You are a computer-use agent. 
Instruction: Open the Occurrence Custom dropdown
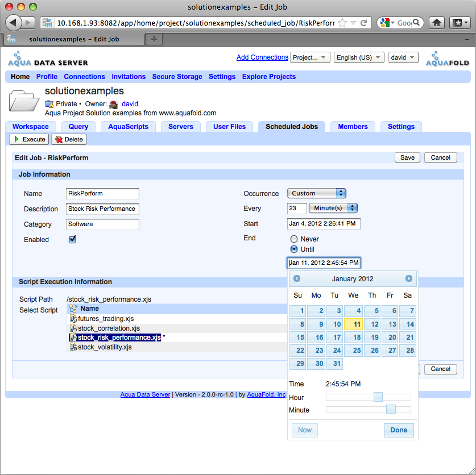point(317,193)
